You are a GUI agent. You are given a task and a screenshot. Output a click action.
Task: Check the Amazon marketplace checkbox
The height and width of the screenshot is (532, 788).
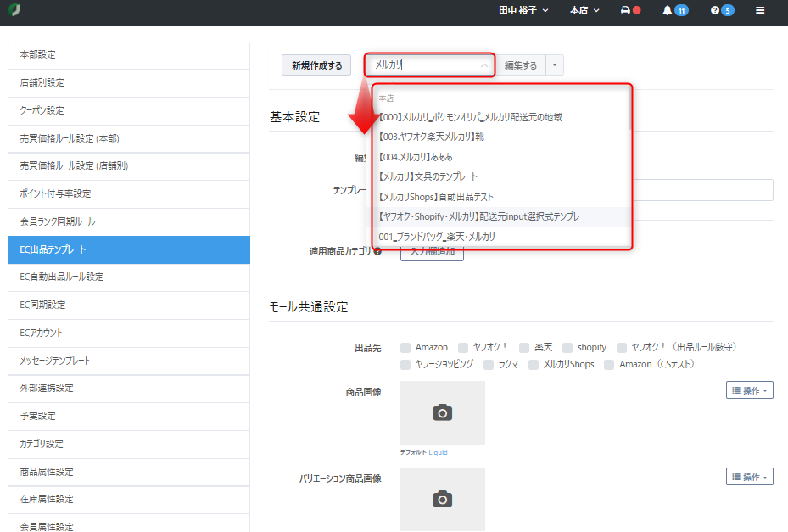[405, 348]
